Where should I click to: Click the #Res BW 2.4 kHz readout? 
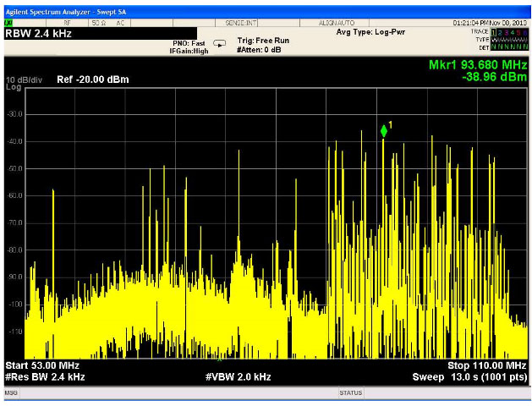click(x=45, y=376)
